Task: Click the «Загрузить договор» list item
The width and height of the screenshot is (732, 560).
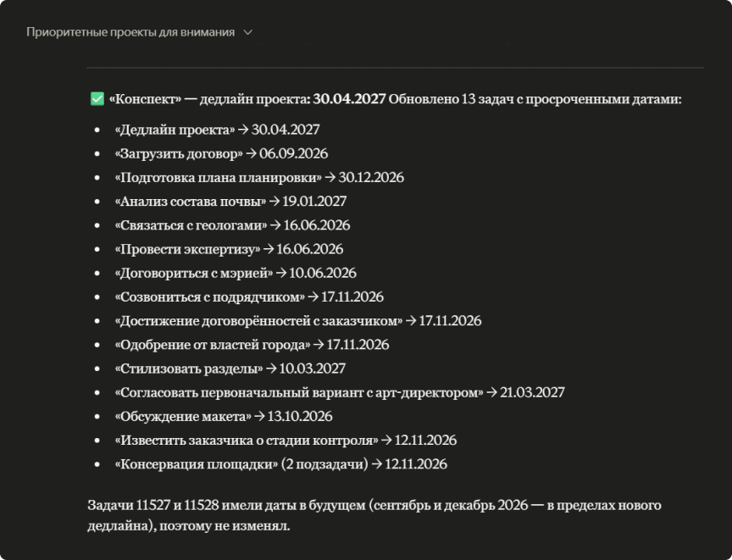Action: click(221, 153)
